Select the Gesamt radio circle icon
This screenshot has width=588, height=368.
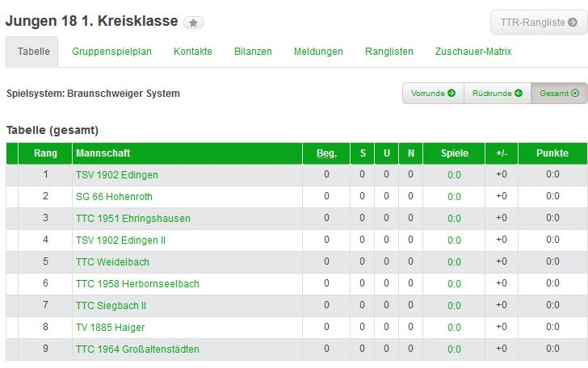[x=575, y=93]
